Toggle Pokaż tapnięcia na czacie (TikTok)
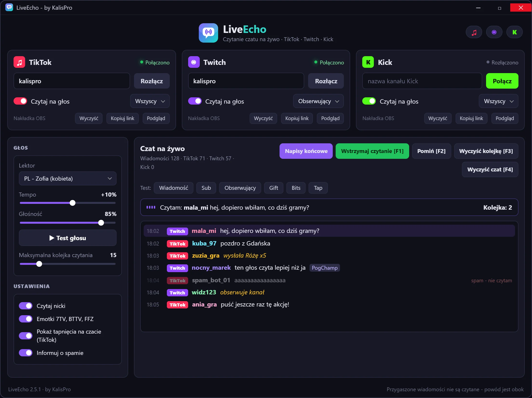The height and width of the screenshot is (398, 532). coord(26,336)
